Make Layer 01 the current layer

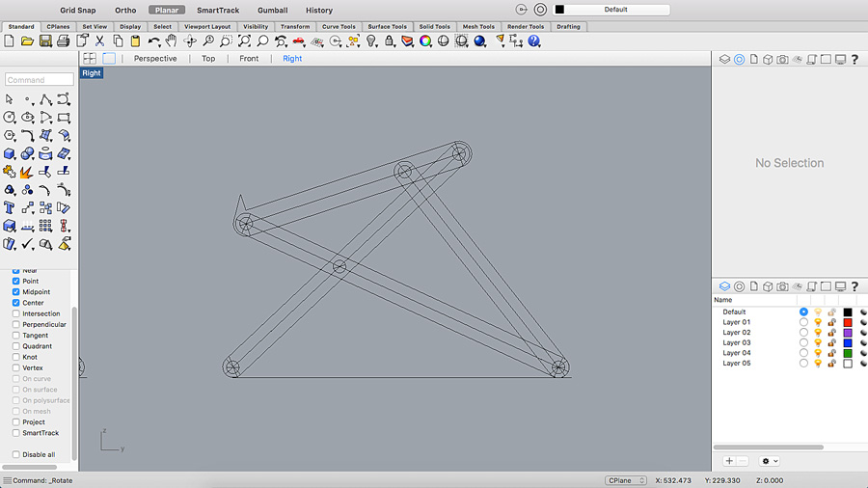(803, 322)
